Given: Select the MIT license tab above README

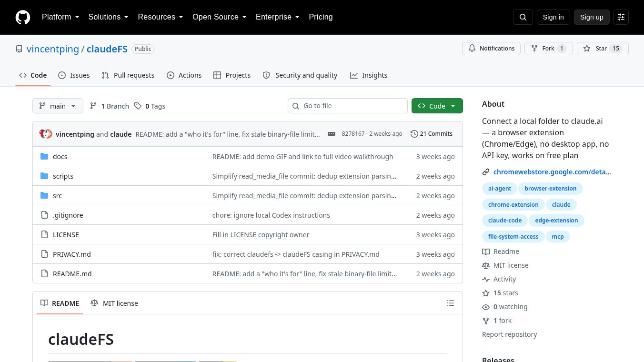Looking at the screenshot, I should coord(114,303).
